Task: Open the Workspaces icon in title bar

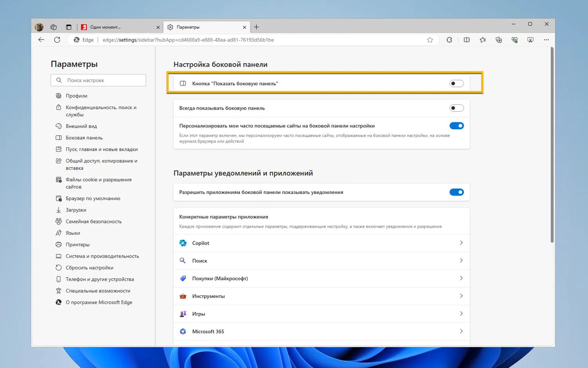Action: [x=54, y=27]
